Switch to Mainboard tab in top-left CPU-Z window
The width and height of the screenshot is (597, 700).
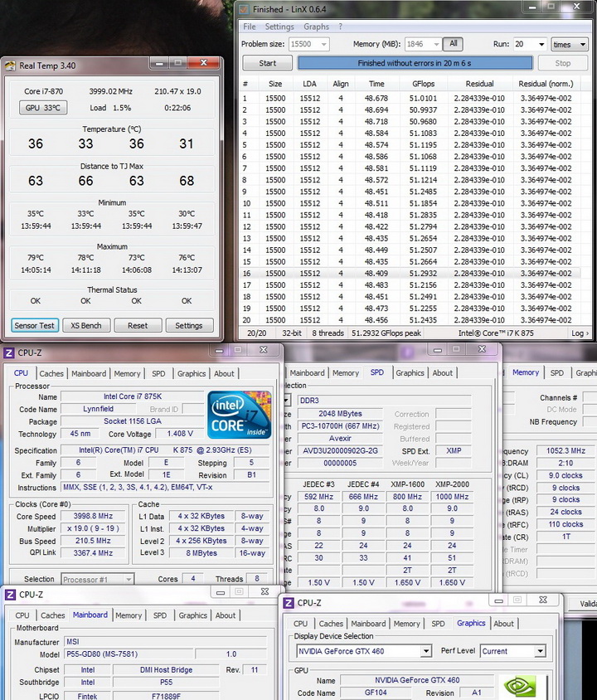coord(89,374)
